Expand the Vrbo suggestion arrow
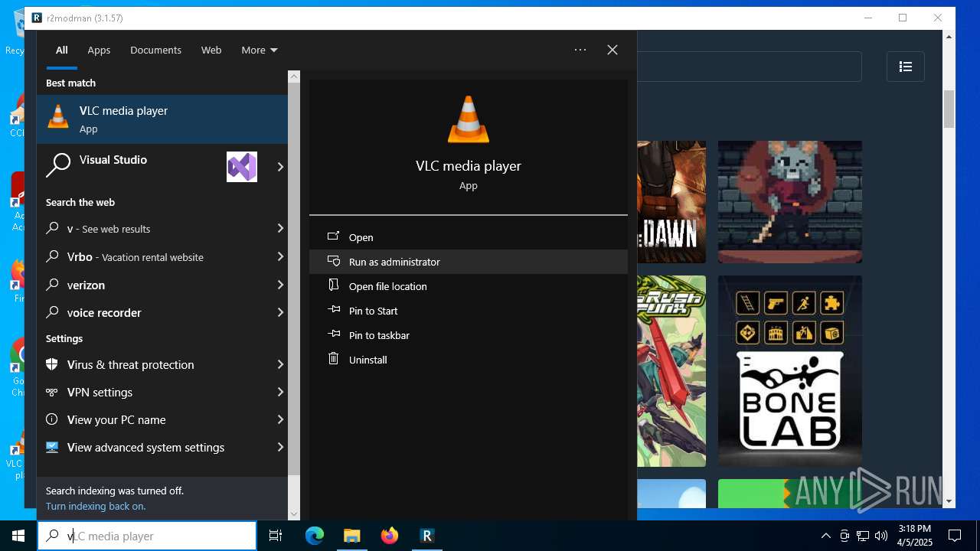This screenshot has width=980, height=551. coord(280,256)
